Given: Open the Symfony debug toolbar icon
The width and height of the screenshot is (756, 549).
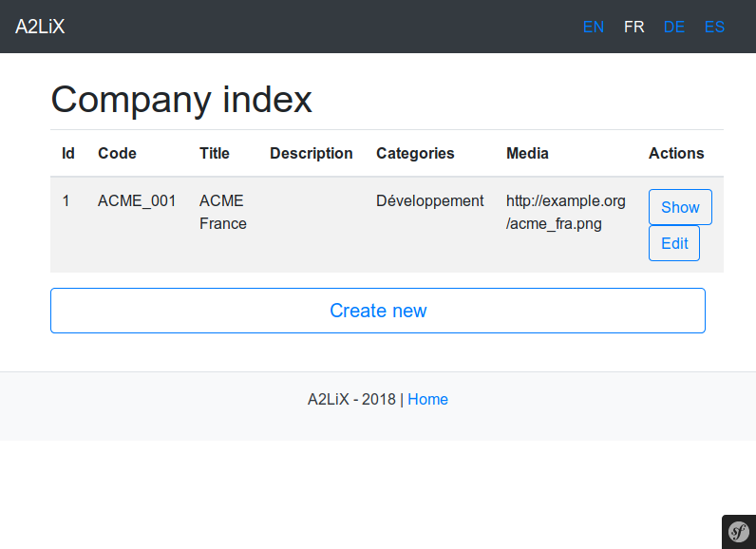Looking at the screenshot, I should (739, 532).
